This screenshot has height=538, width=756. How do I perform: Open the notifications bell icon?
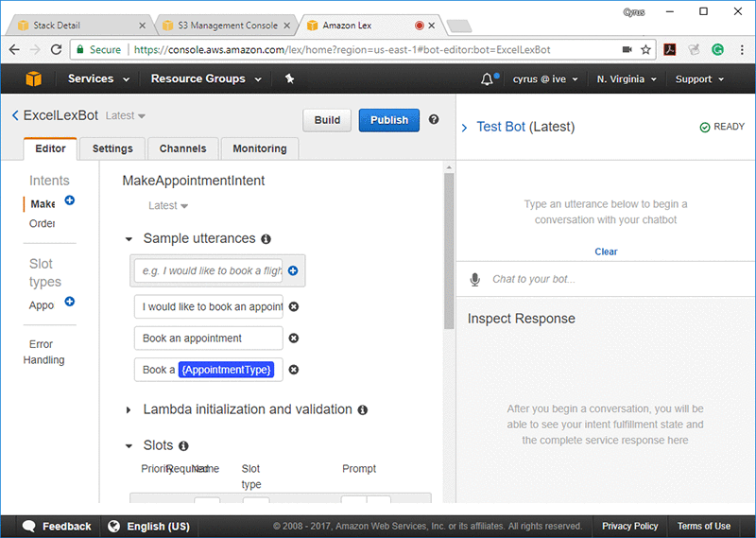tap(487, 78)
